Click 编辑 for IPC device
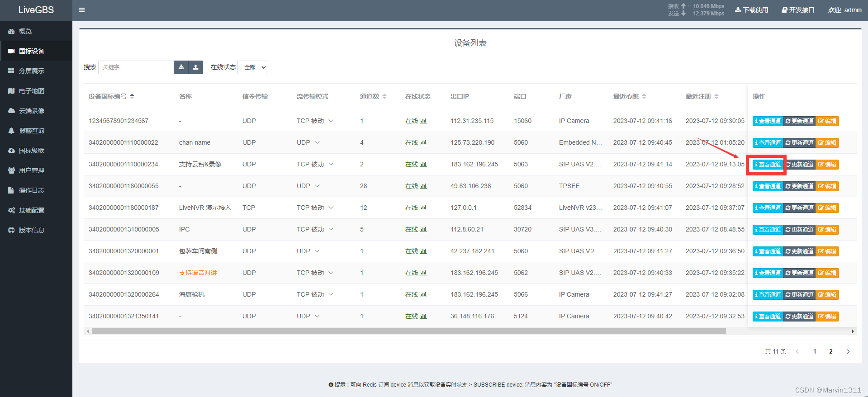 [827, 230]
